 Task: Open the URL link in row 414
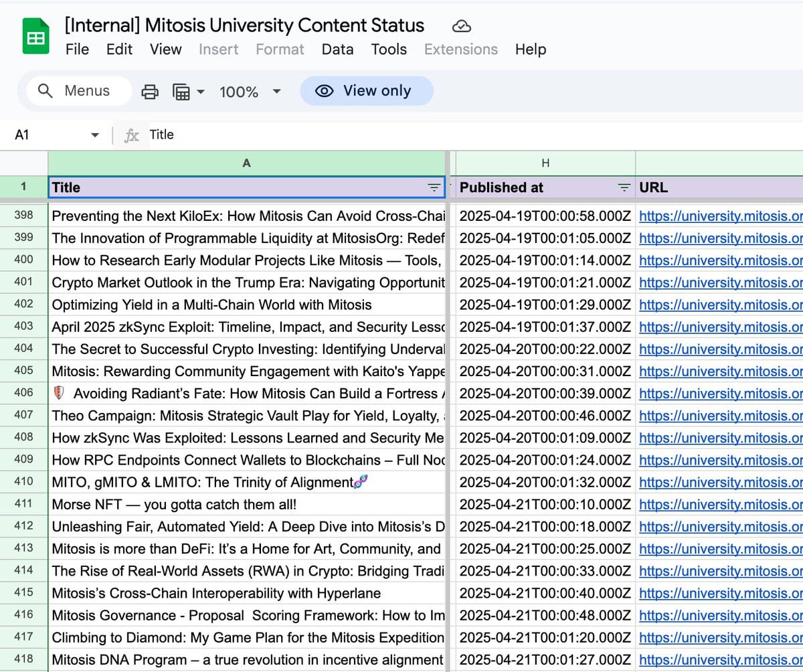click(721, 571)
